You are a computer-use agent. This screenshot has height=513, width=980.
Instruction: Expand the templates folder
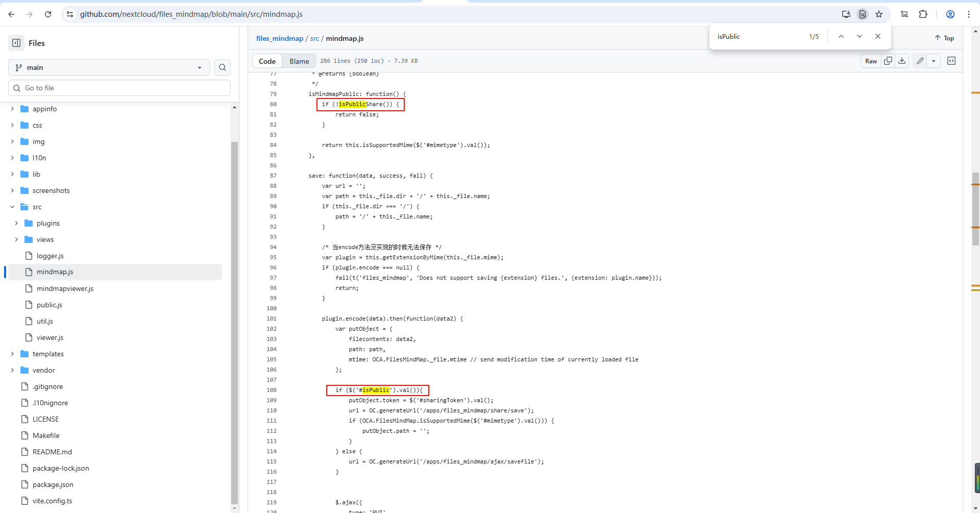(12, 354)
